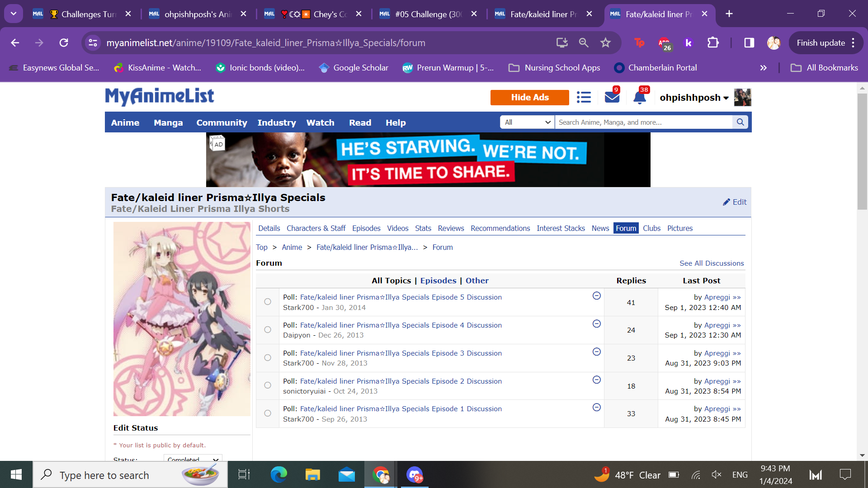
Task: Open the All search category dropdown
Action: (x=527, y=122)
